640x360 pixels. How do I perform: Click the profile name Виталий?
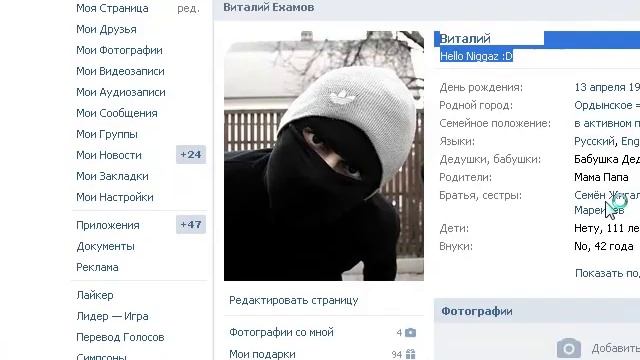coord(465,39)
